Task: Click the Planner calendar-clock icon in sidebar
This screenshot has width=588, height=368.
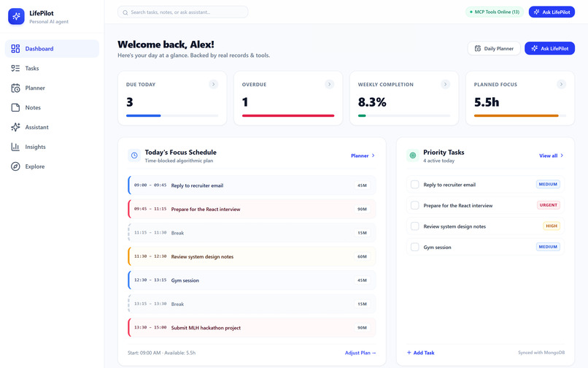Action: 15,88
